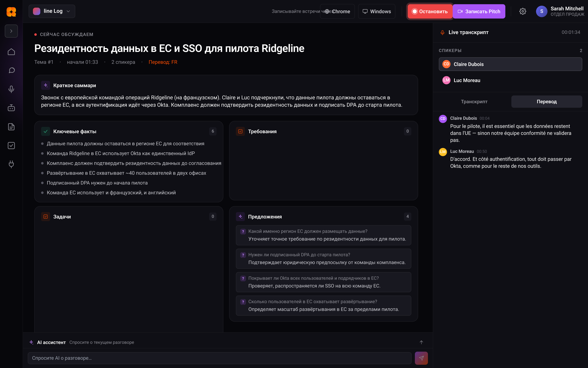Click the Предложения sparkle icon
Screen dimensions: 588x368
(241, 217)
